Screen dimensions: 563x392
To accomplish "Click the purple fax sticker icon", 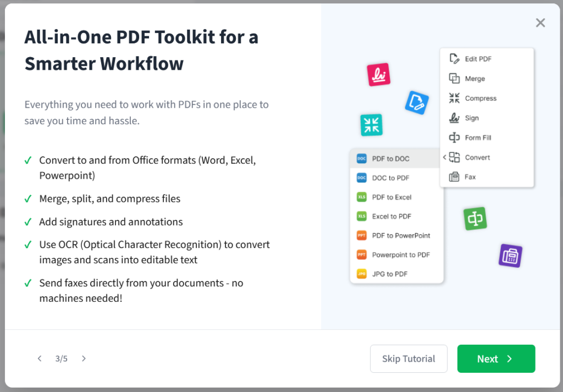I will (x=510, y=255).
